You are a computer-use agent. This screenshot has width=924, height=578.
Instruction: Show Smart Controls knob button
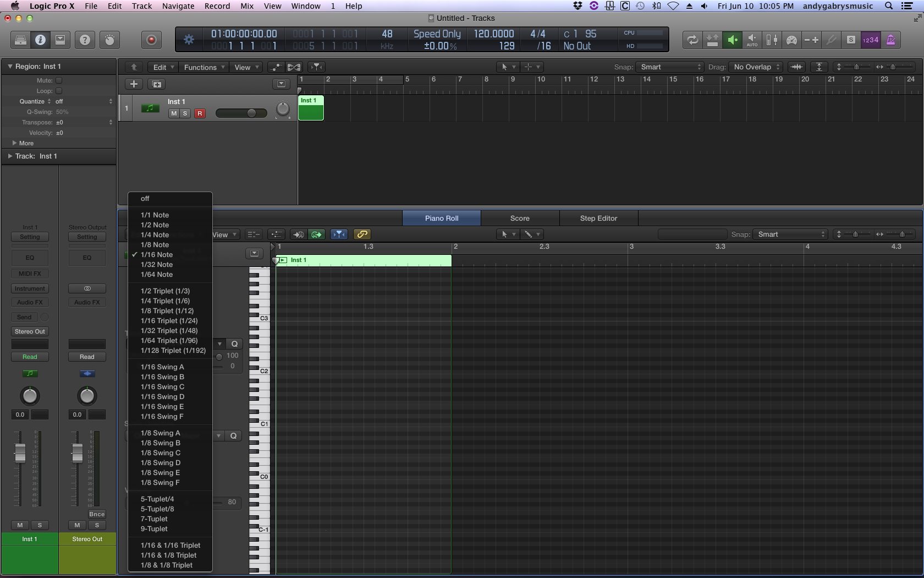(110, 40)
